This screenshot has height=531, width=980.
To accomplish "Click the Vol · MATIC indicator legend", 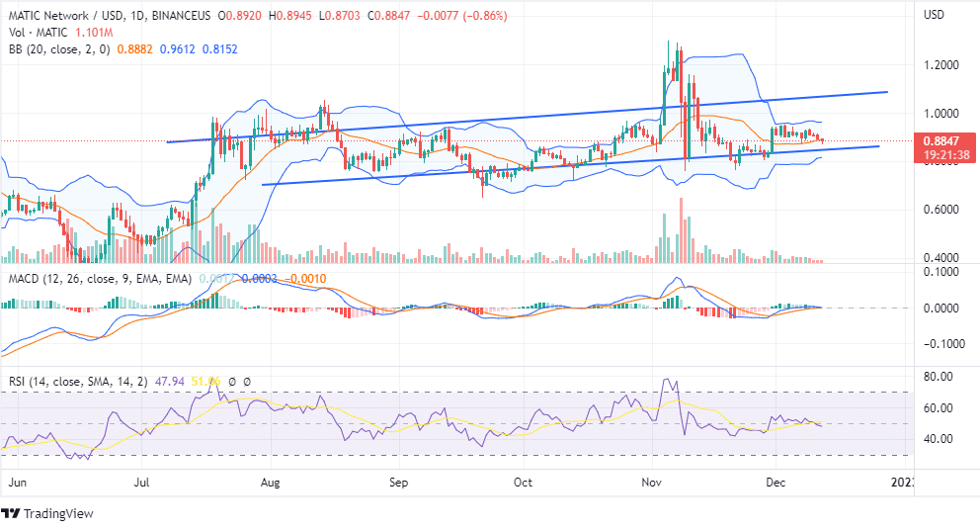I will pyautogui.click(x=39, y=33).
